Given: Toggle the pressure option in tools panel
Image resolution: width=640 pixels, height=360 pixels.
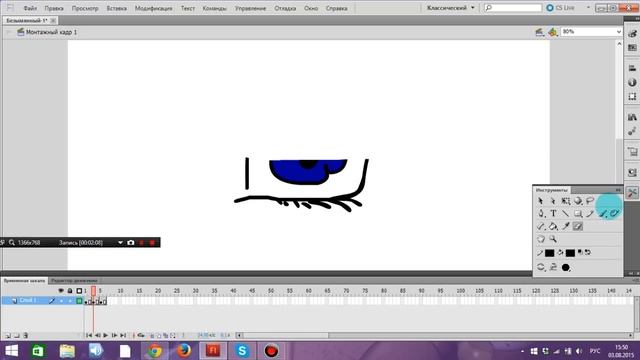Looking at the screenshot, I should click(x=553, y=267).
